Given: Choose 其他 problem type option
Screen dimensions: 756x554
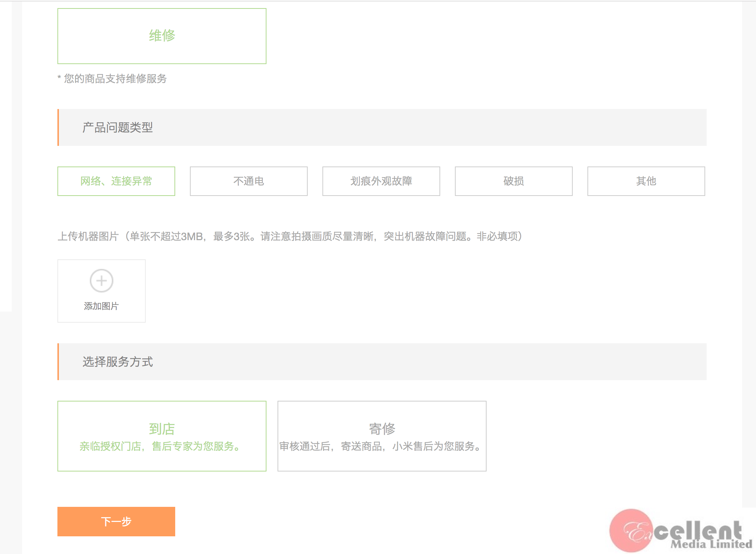Looking at the screenshot, I should click(646, 181).
